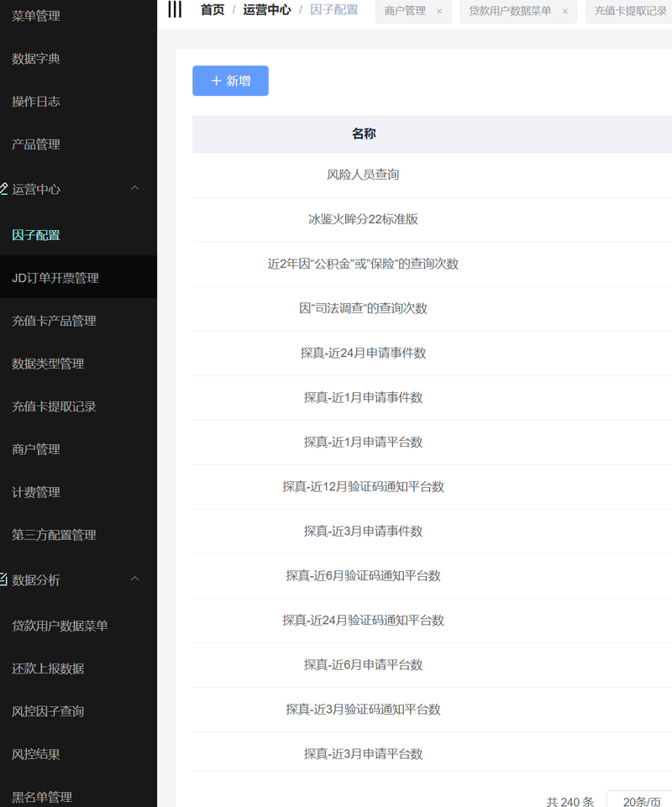Toggle the sidebar collapse hamburger icon
Viewport: 672px width, 807px height.
[x=175, y=9]
